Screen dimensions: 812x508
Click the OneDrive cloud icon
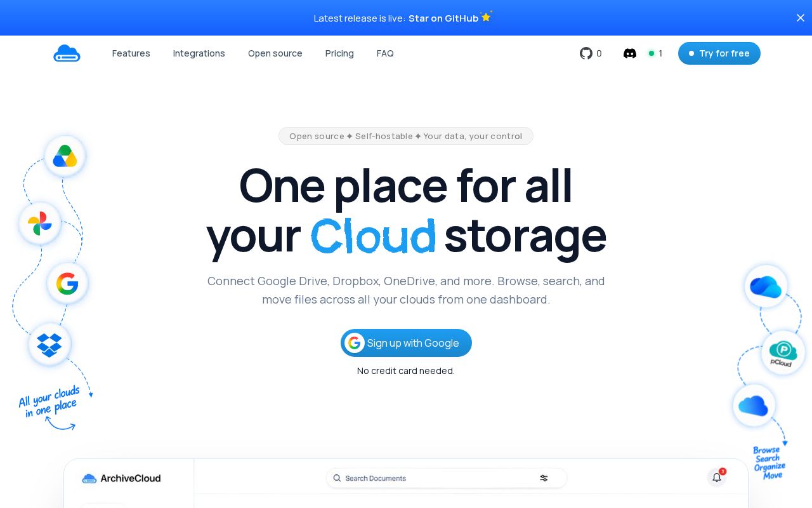click(x=766, y=286)
